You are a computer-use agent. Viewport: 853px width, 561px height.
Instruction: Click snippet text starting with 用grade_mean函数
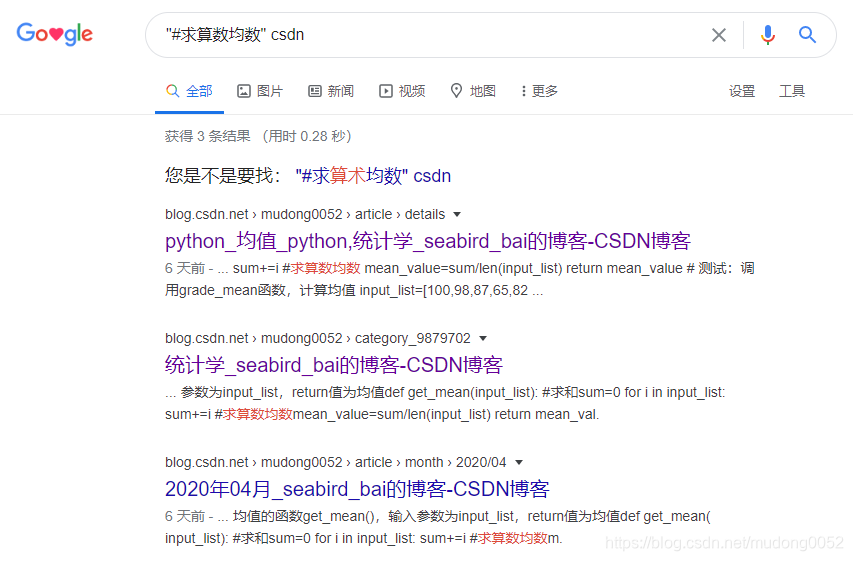coord(354,291)
